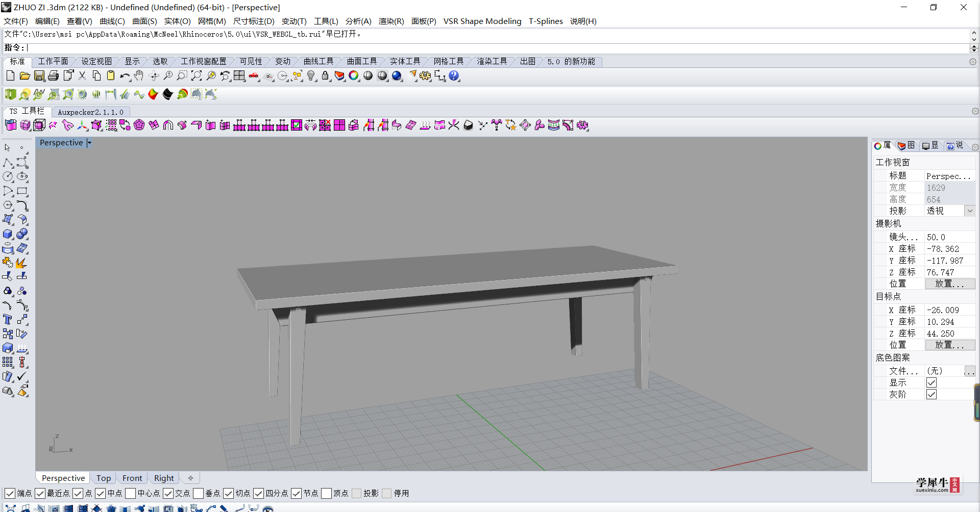The width and height of the screenshot is (980, 512).
Task: Click the blue Render sphere icon
Action: [397, 76]
